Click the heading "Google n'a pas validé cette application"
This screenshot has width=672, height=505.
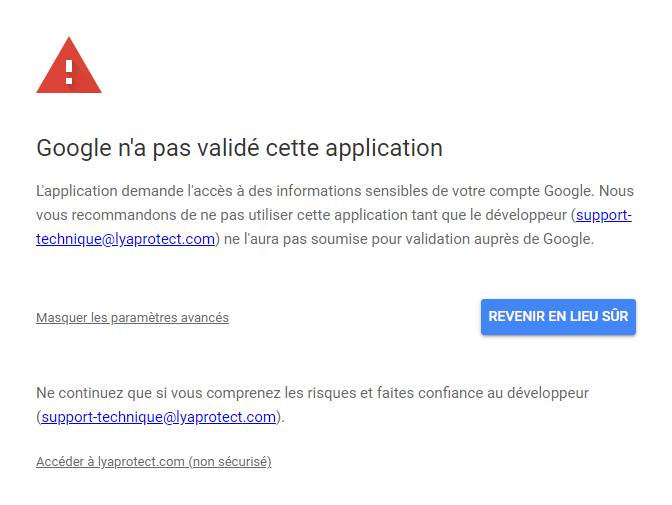pyautogui.click(x=239, y=148)
